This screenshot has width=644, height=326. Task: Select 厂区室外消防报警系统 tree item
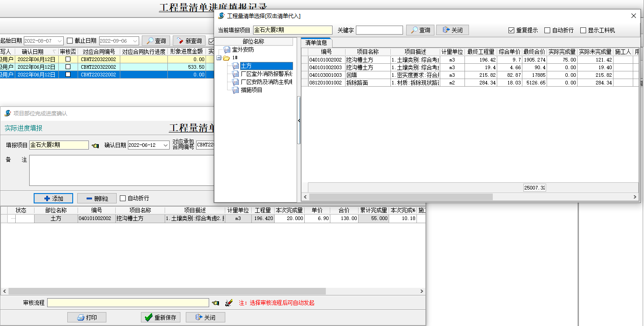267,74
